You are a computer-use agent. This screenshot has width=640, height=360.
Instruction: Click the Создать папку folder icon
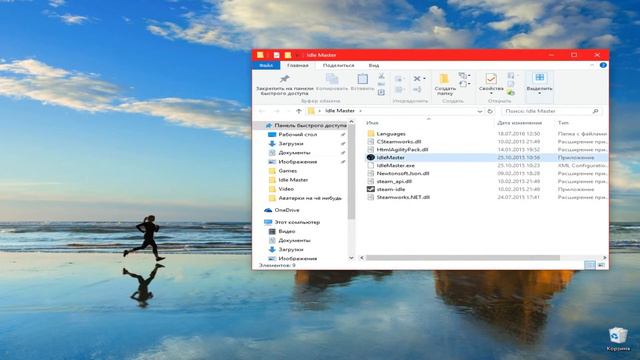444,78
